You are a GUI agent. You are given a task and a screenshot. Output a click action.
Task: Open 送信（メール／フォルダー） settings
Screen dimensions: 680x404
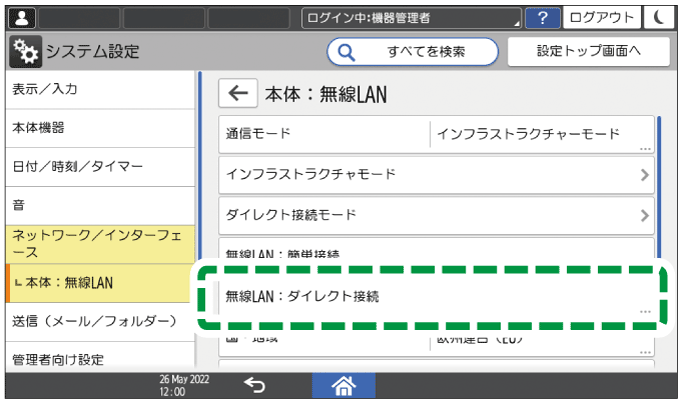[x=100, y=322]
